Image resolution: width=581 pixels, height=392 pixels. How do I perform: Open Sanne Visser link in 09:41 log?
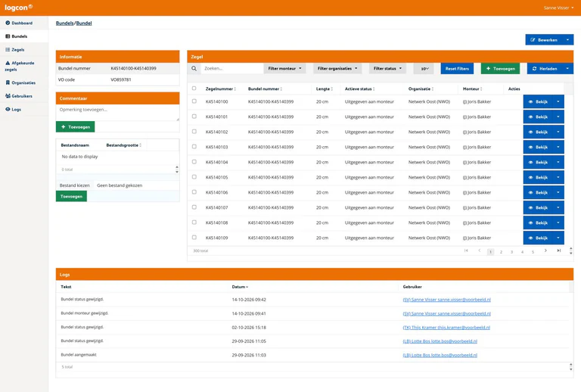447,313
